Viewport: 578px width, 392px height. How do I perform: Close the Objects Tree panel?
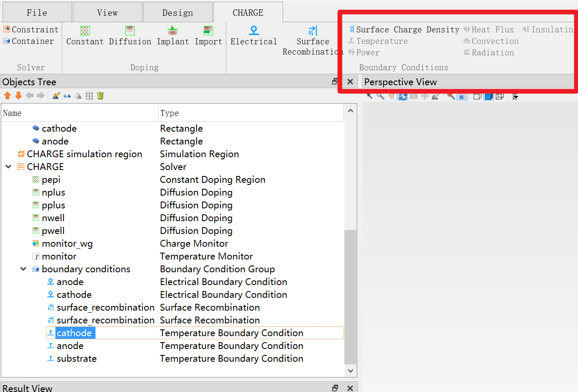tap(350, 81)
